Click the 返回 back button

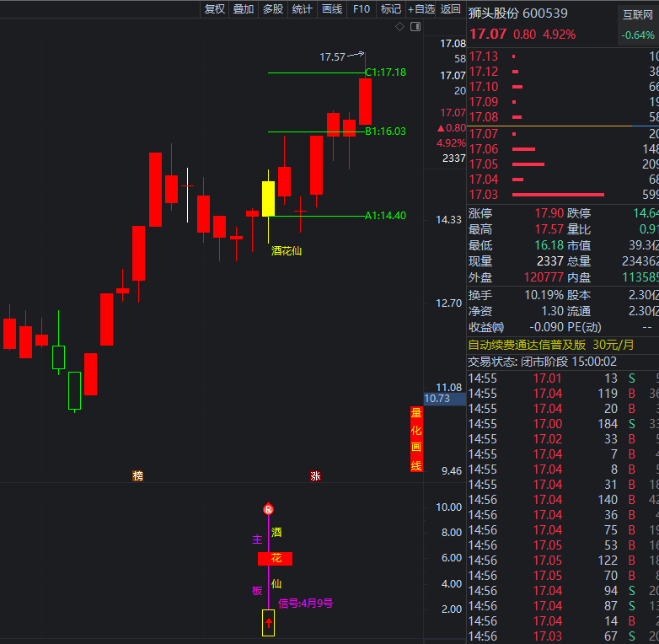point(451,9)
